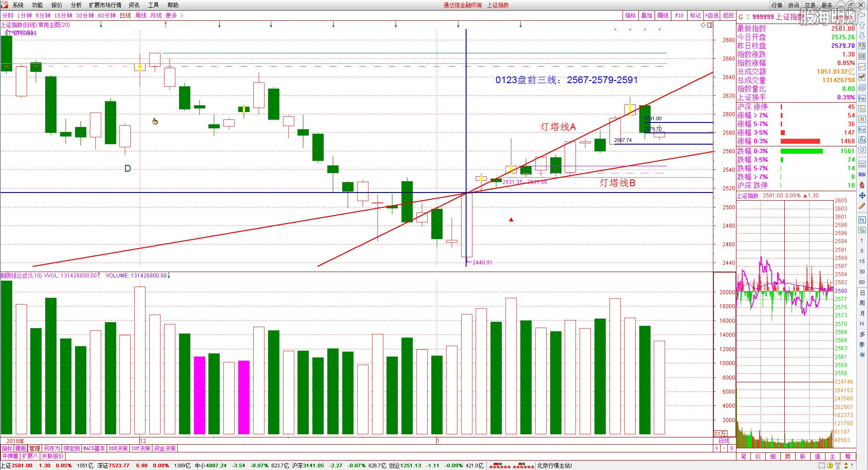Click the 行情 button at top right
868x470 pixels.
click(x=777, y=5)
